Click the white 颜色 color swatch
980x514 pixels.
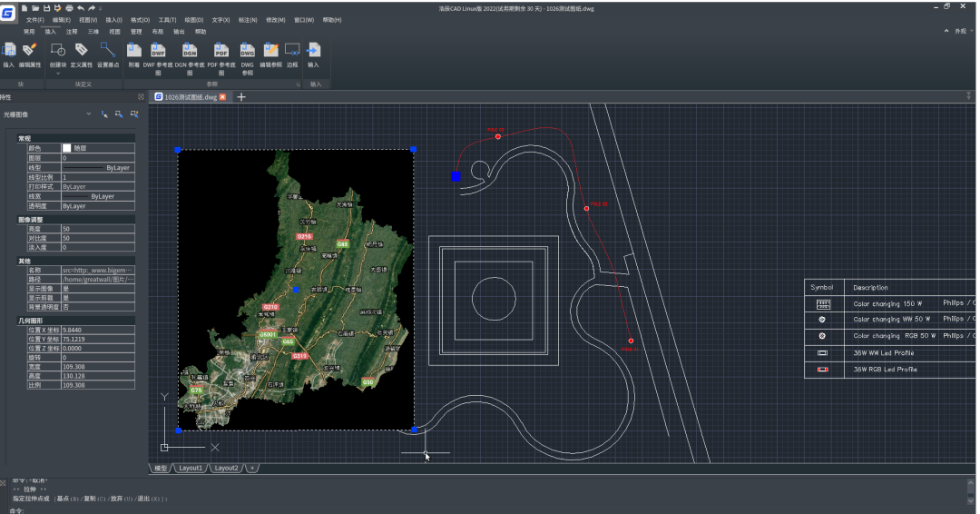(66, 147)
